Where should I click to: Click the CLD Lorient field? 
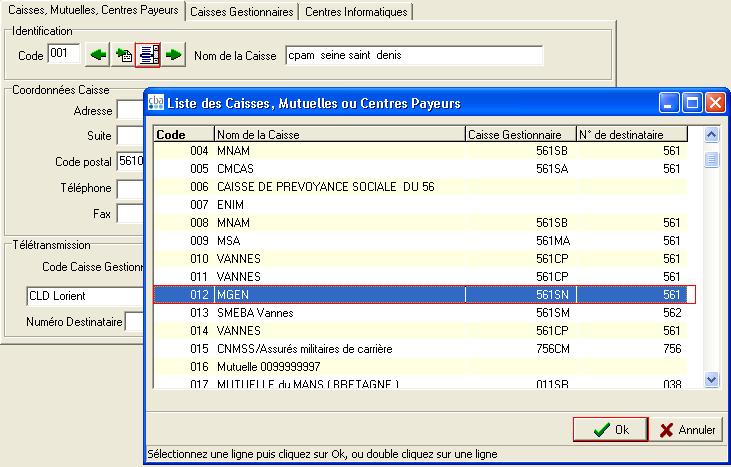[85, 296]
